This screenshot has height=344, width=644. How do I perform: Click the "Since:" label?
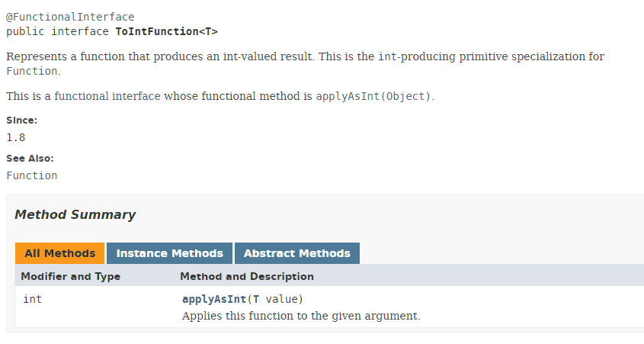pyautogui.click(x=21, y=121)
